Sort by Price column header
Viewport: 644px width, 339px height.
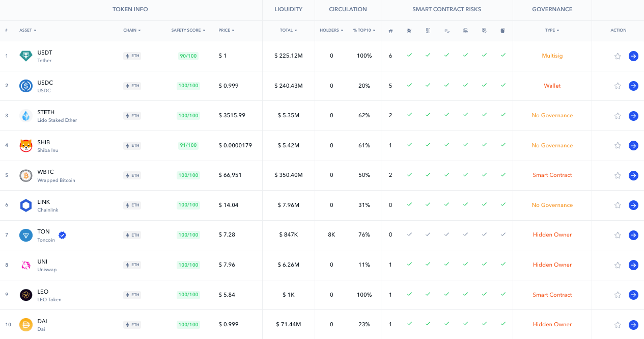pyautogui.click(x=227, y=31)
